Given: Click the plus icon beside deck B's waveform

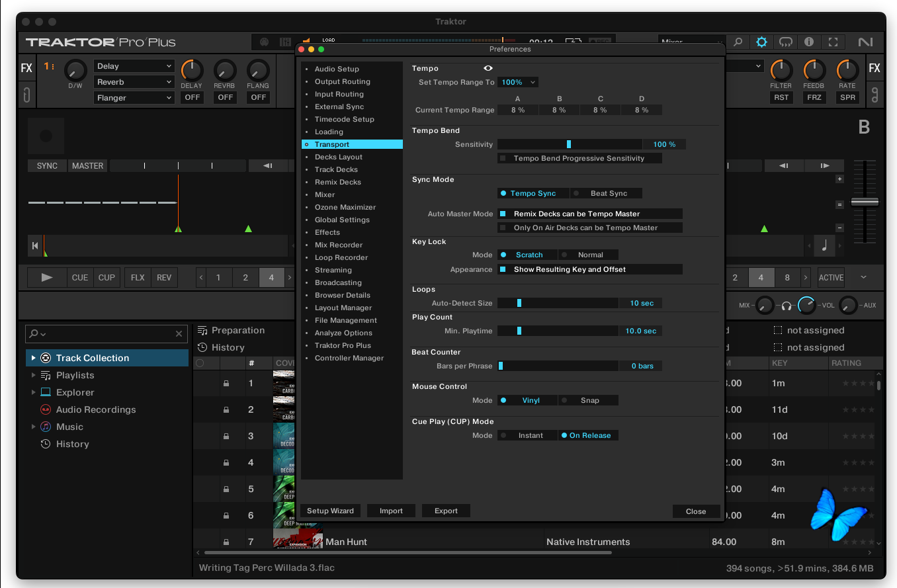Looking at the screenshot, I should (840, 179).
